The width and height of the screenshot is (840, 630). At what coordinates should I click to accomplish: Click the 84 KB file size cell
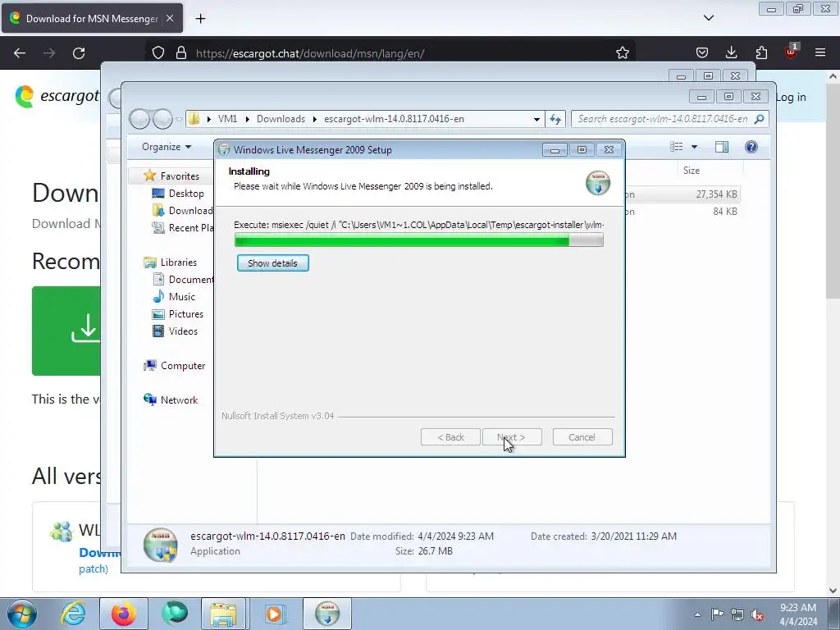(x=725, y=212)
